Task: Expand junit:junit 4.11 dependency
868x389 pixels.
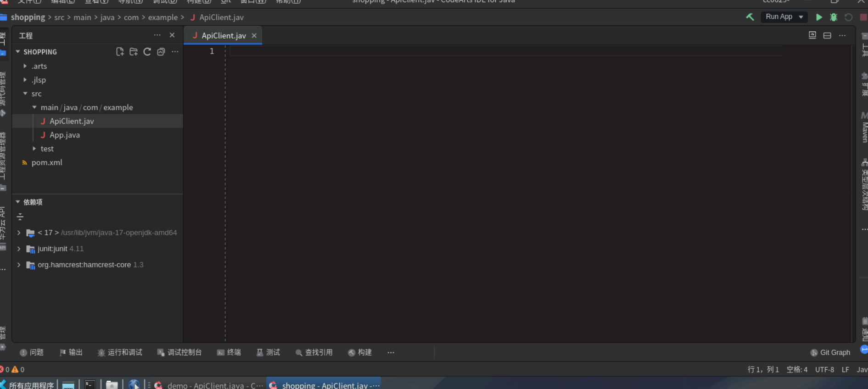Action: click(x=19, y=249)
